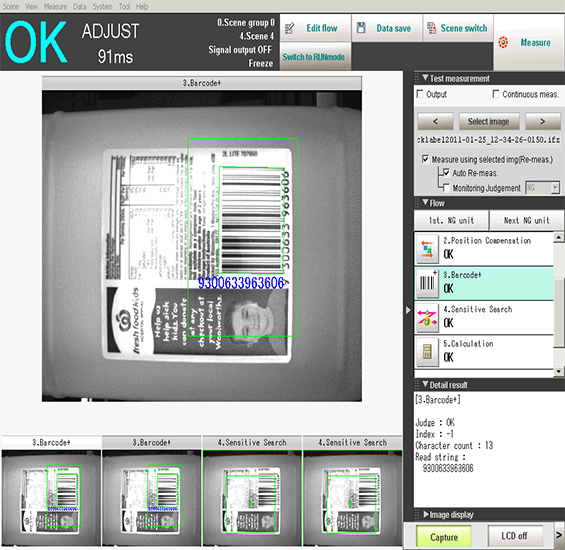Screen dimensions: 565x550
Task: Click the Edit flow button label
Action: (322, 28)
